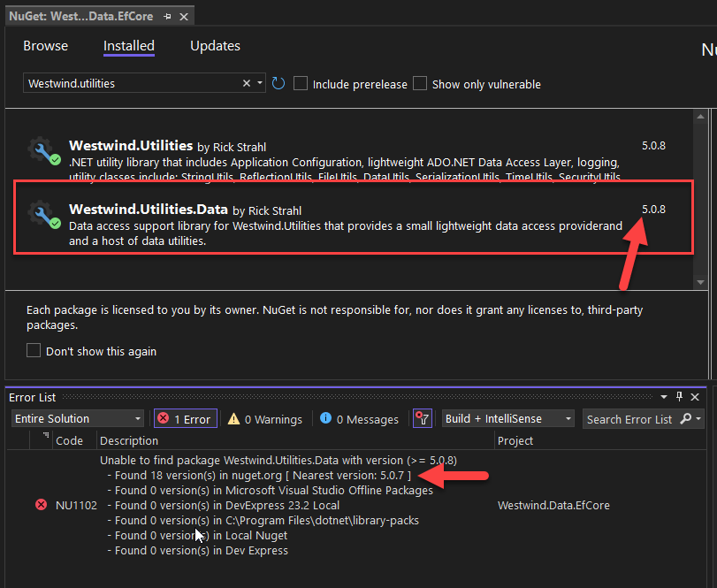Toggle the 1 Error filter button
Viewport: 717px width, 588px height.
pyautogui.click(x=185, y=419)
